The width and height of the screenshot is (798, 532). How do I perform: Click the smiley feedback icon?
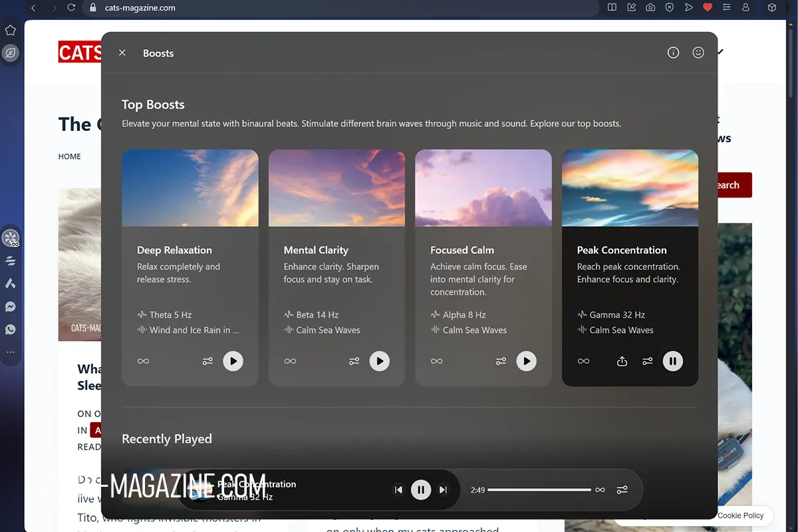coord(698,53)
